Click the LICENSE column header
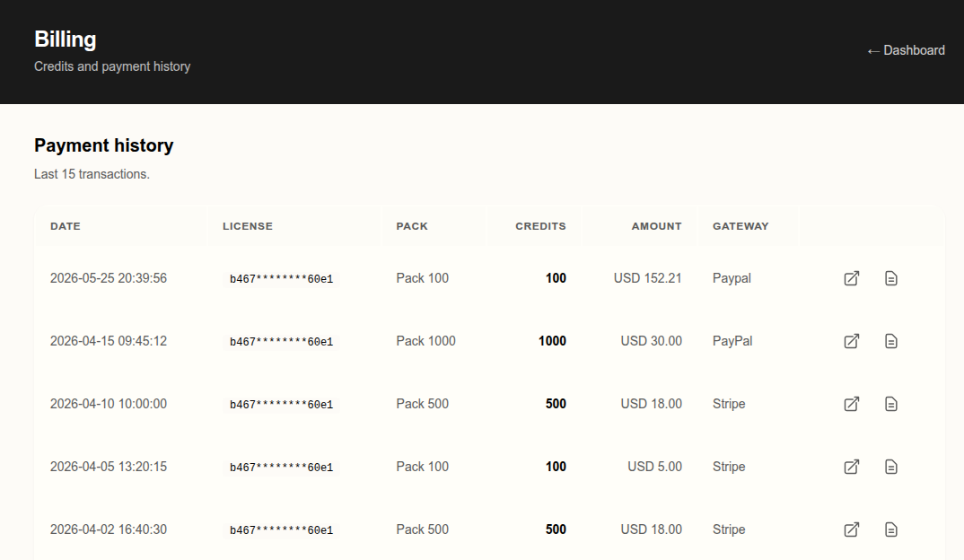The image size is (964, 560). pos(247,226)
